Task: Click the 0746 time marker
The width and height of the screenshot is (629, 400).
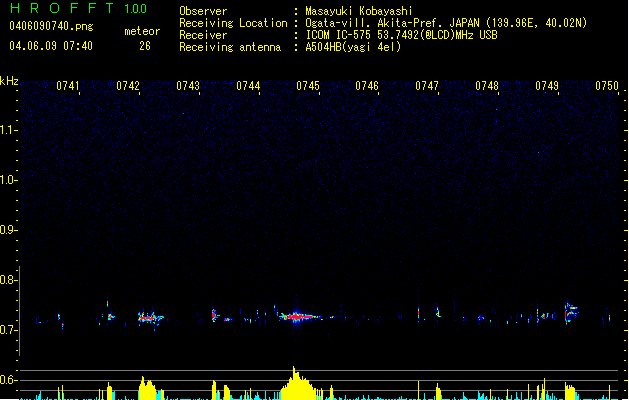Action: click(367, 86)
